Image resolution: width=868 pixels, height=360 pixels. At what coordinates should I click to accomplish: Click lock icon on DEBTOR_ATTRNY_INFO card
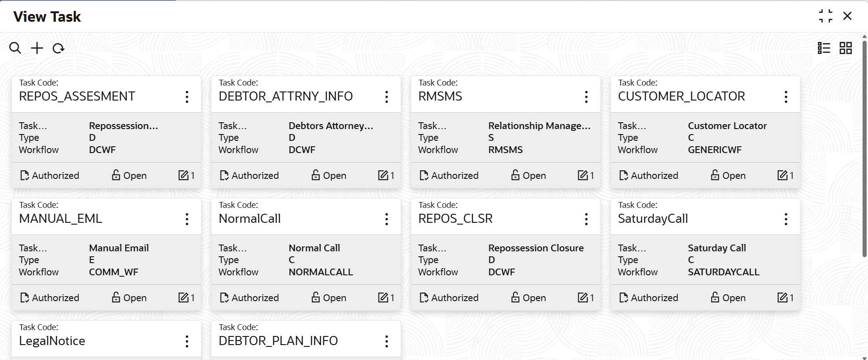pyautogui.click(x=316, y=175)
